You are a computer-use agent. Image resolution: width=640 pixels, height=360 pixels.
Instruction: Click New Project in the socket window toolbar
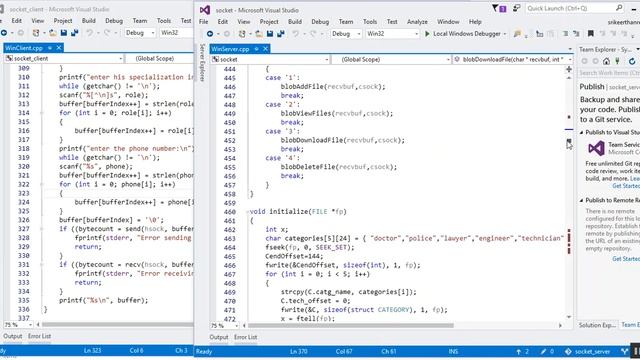(242, 34)
